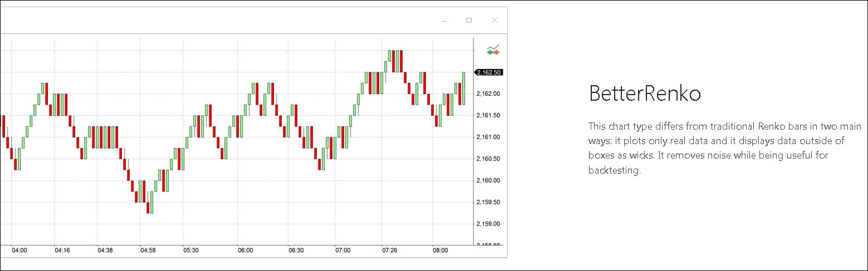868x271 pixels.
Task: Click the 05:30 time axis label
Action: (x=191, y=250)
